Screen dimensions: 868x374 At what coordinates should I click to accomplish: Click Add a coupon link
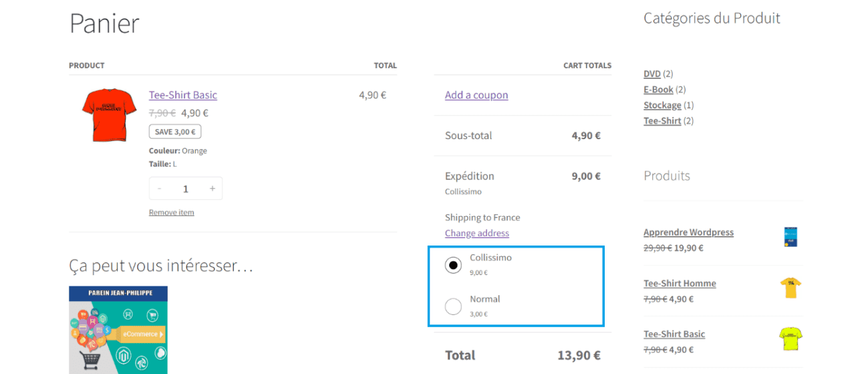coord(476,95)
